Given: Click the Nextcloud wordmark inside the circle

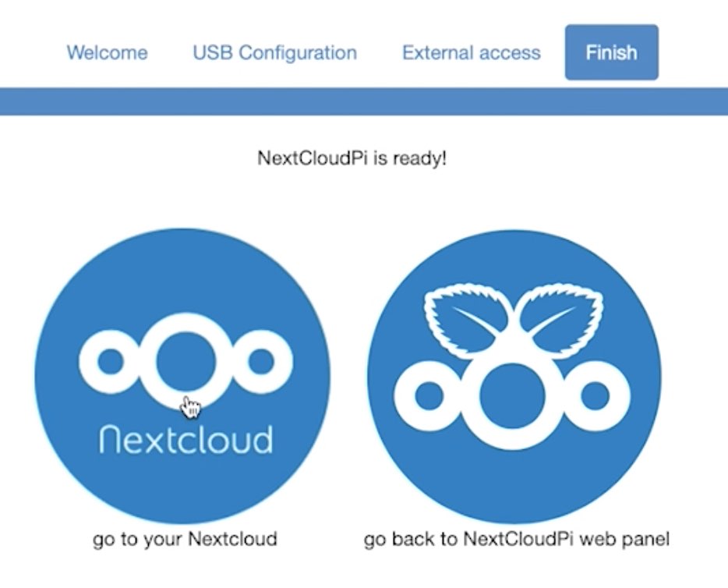Looking at the screenshot, I should [x=186, y=439].
